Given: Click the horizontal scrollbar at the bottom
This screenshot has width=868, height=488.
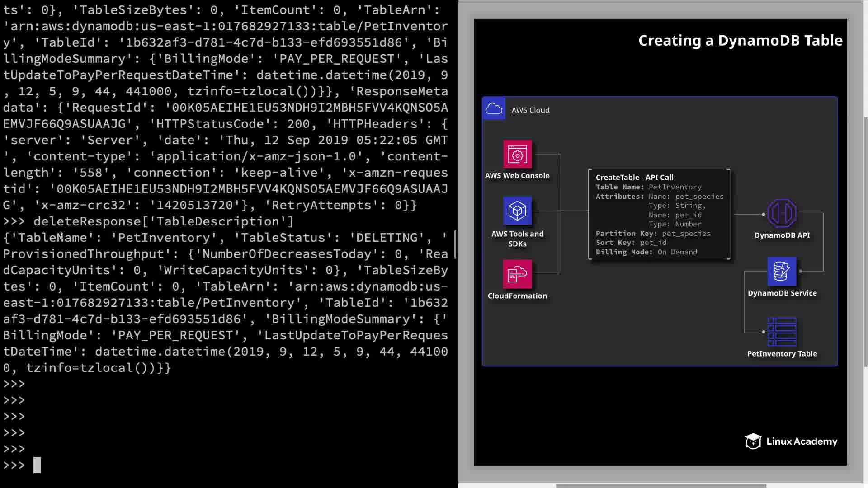Looking at the screenshot, I should click(660, 486).
